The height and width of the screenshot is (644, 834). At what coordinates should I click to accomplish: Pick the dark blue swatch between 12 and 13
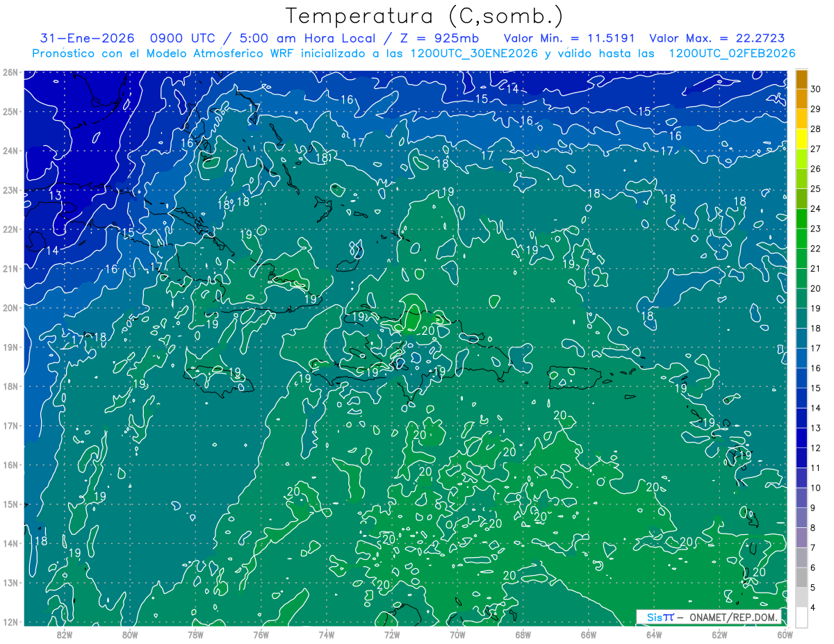(x=801, y=438)
